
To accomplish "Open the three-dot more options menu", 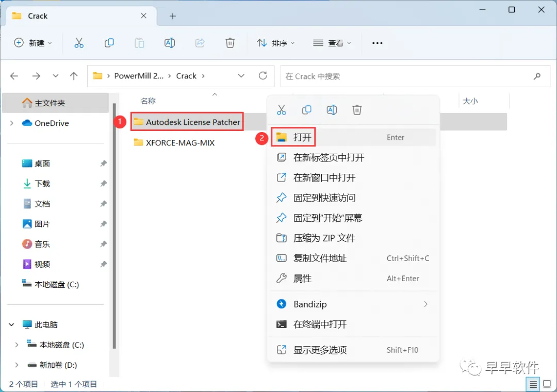I will tap(377, 43).
